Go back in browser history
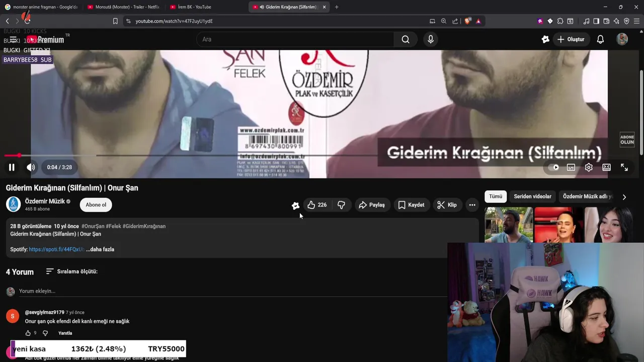The image size is (644, 362). [x=7, y=21]
